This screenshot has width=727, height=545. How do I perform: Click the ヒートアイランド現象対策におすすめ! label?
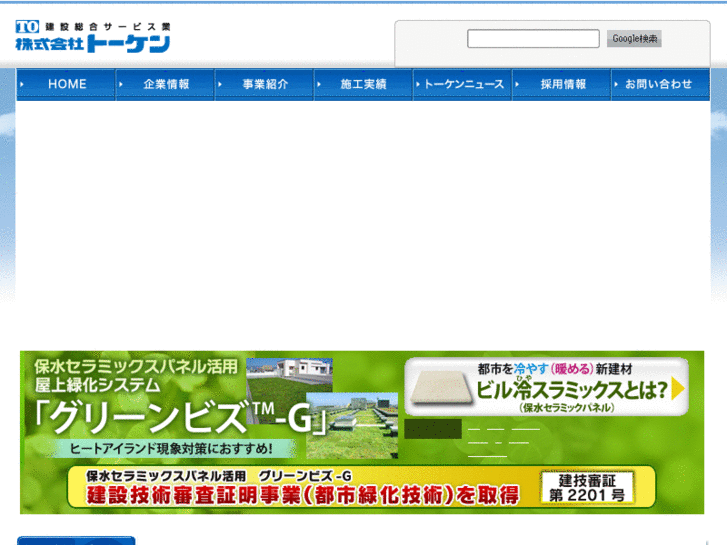click(172, 449)
